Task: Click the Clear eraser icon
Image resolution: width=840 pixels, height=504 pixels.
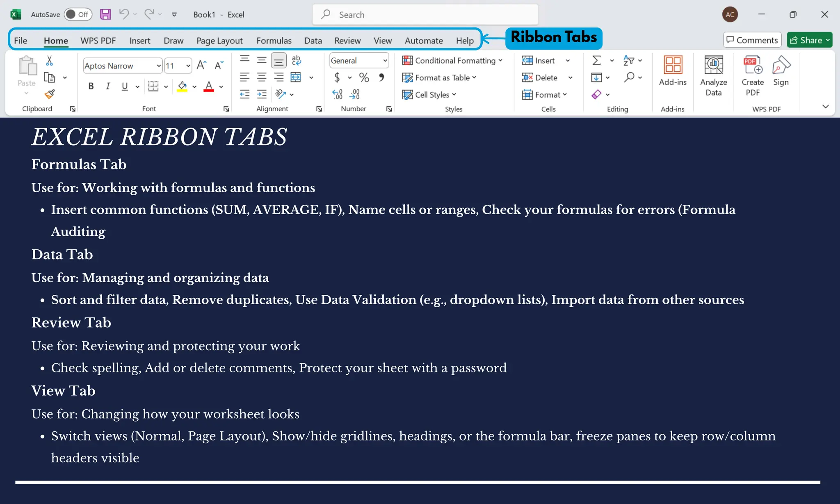Action: point(596,94)
